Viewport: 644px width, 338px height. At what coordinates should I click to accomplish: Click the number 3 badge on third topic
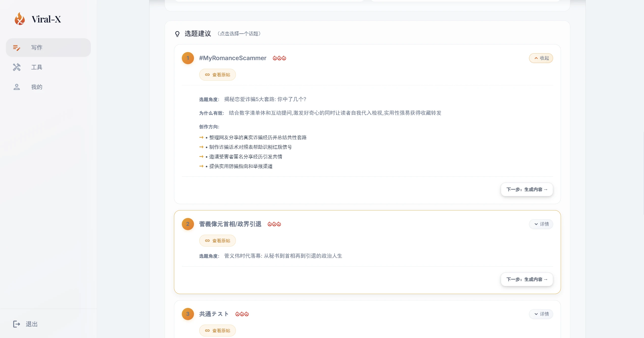click(188, 314)
